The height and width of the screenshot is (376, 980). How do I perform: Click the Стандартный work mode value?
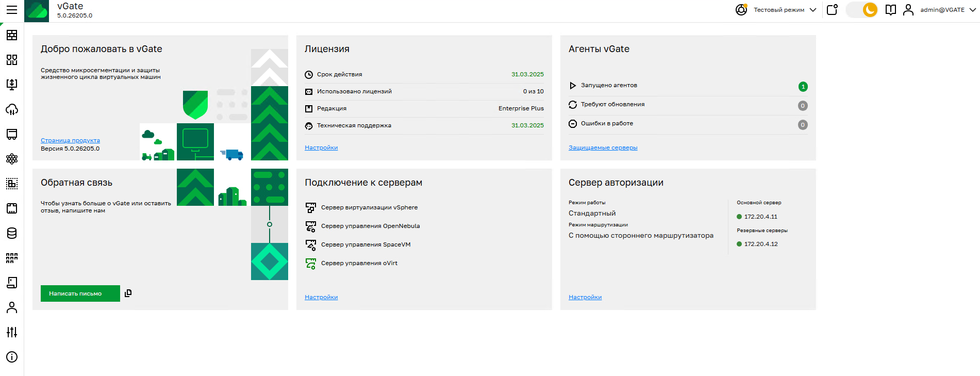(x=592, y=213)
